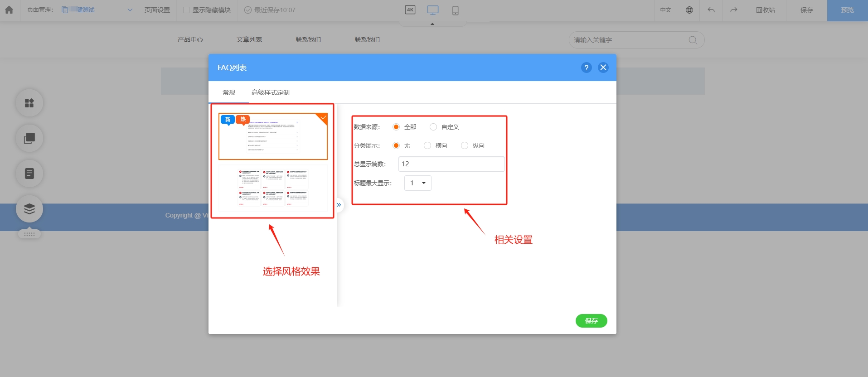The image size is (868, 377).
Task: Switch to 4K display preview
Action: coord(410,10)
